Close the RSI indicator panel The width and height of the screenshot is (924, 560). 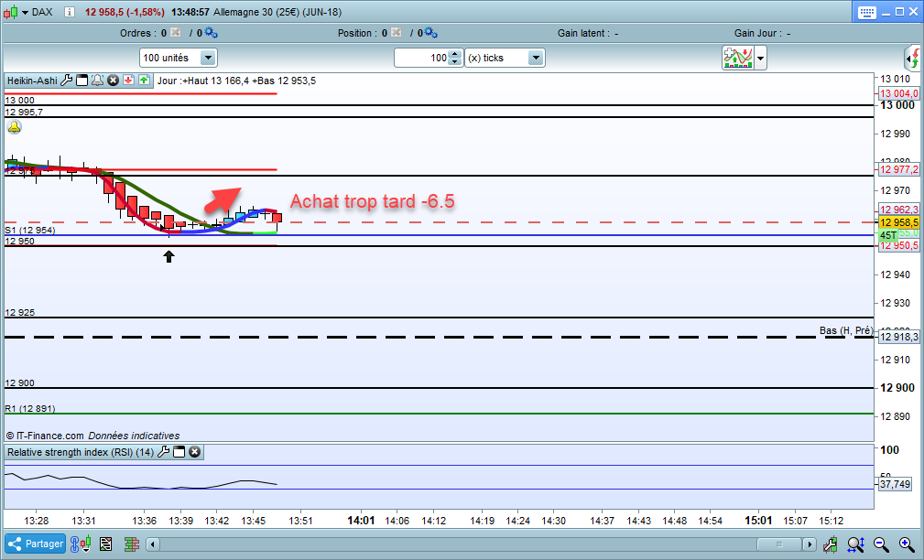click(x=194, y=452)
